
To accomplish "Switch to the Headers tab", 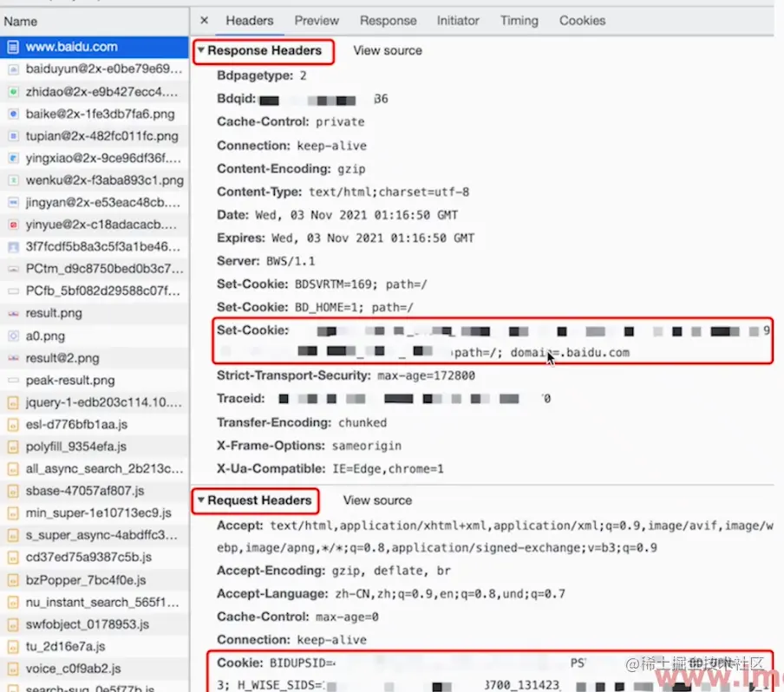I will tap(250, 21).
